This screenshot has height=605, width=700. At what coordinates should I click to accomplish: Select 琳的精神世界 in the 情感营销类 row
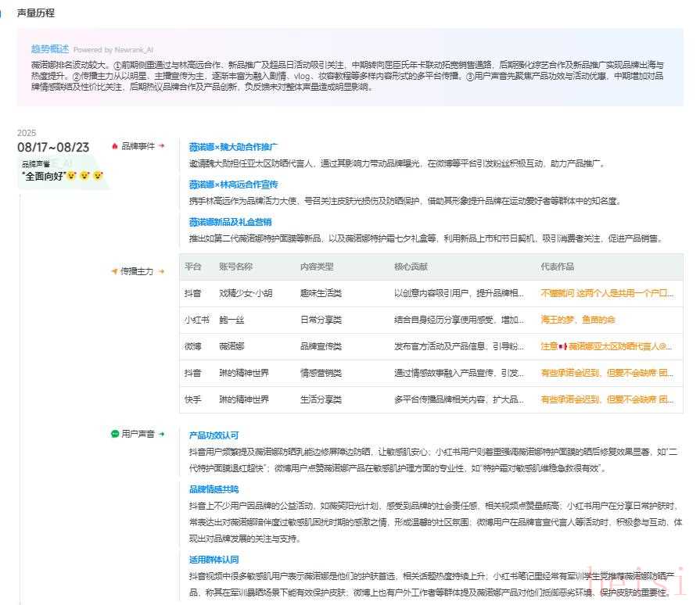coord(244,373)
